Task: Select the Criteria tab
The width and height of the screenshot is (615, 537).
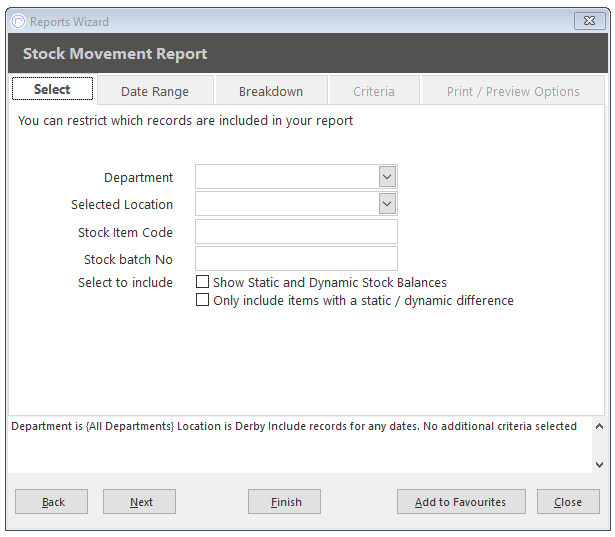Action: coord(374,91)
